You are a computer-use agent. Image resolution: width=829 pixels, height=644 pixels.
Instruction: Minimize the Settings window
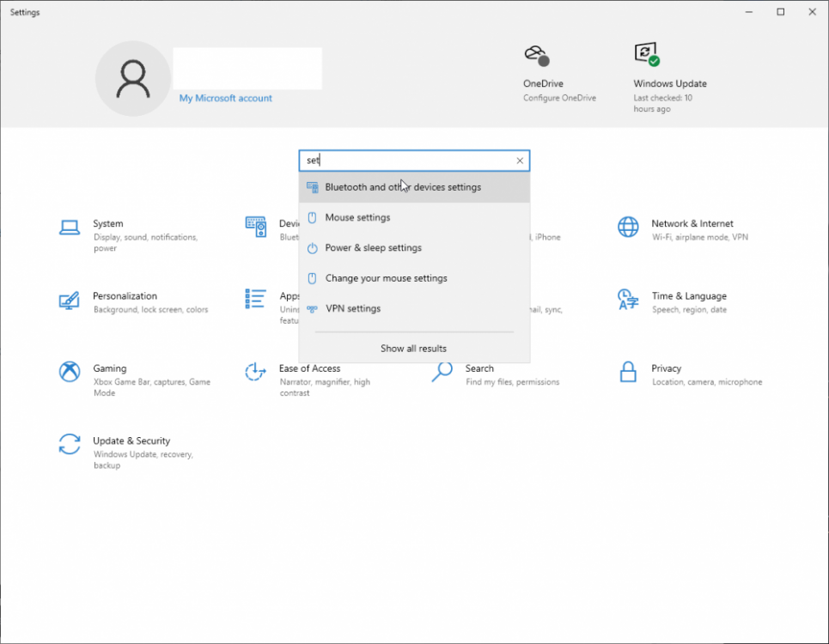pyautogui.click(x=748, y=12)
